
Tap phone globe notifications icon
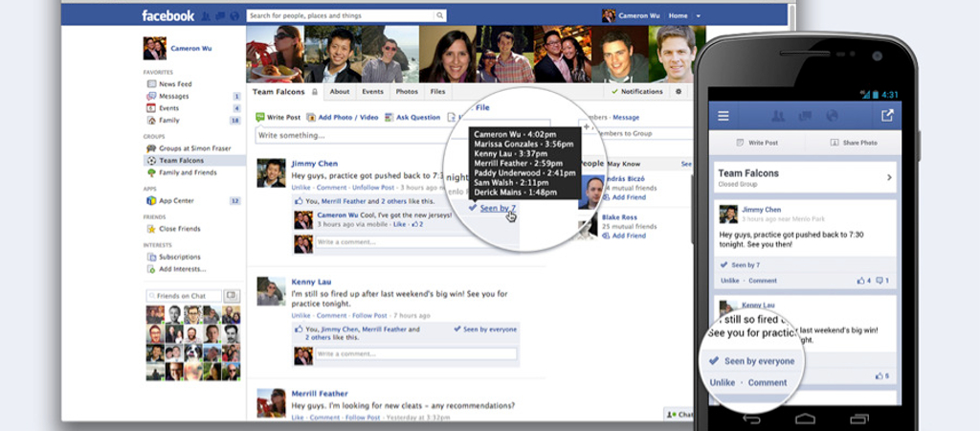[x=832, y=116]
